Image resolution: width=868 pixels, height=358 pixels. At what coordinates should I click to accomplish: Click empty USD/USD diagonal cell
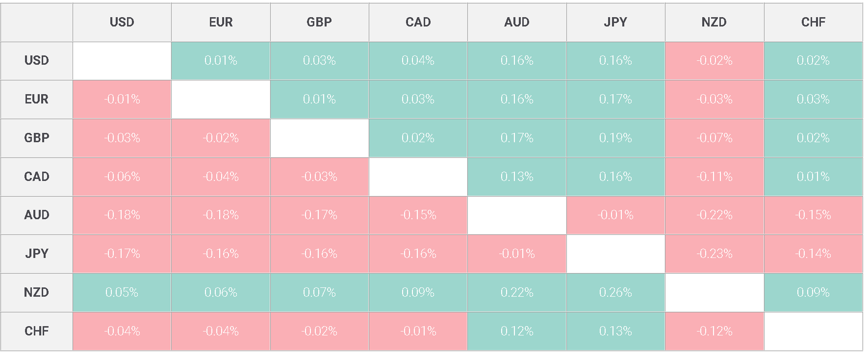122,61
